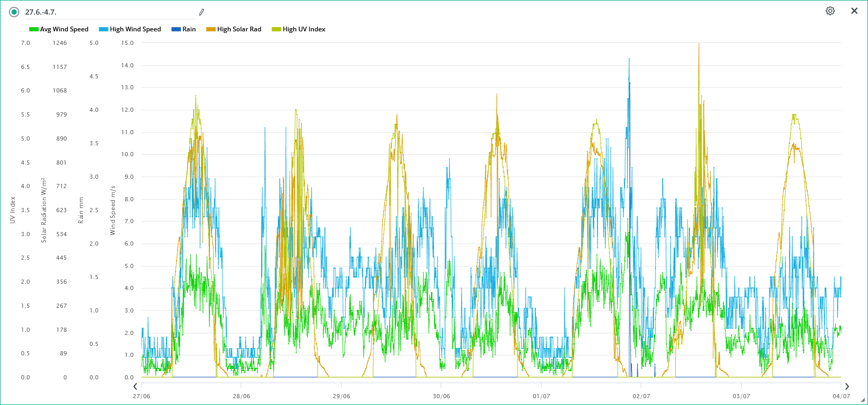Image resolution: width=868 pixels, height=405 pixels.
Task: Toggle the Rain series legend entry
Action: tap(189, 29)
